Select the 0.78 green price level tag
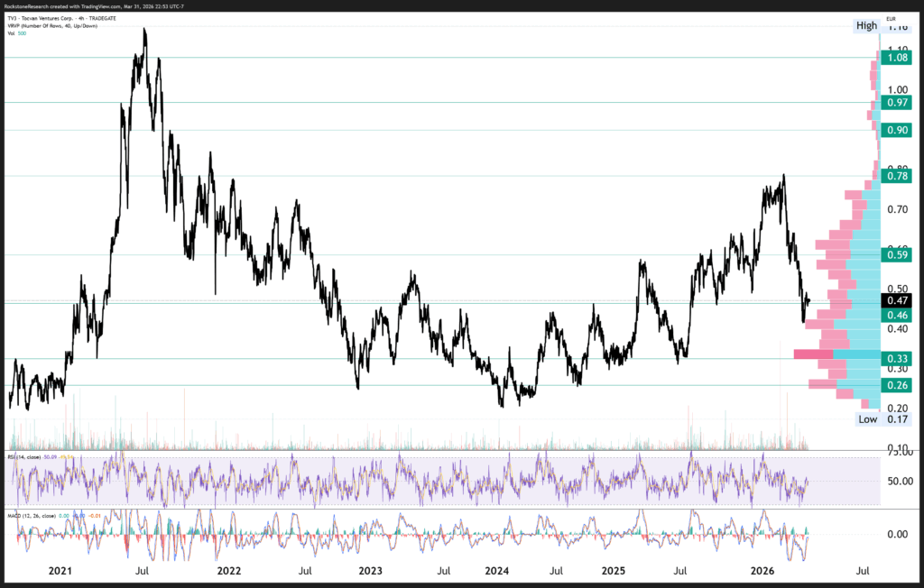Image resolution: width=924 pixels, height=588 pixels. click(x=897, y=176)
